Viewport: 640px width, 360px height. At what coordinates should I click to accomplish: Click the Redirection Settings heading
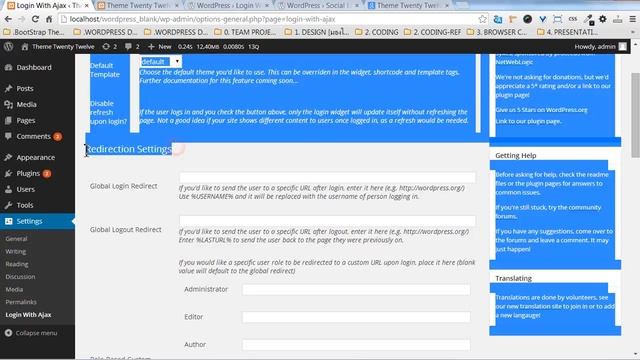pyautogui.click(x=129, y=149)
